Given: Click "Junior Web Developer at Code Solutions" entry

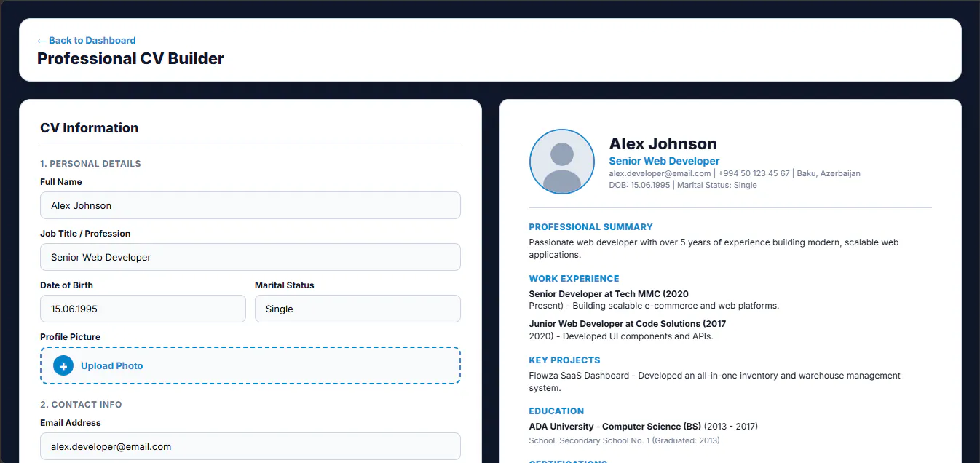Looking at the screenshot, I should tap(627, 330).
